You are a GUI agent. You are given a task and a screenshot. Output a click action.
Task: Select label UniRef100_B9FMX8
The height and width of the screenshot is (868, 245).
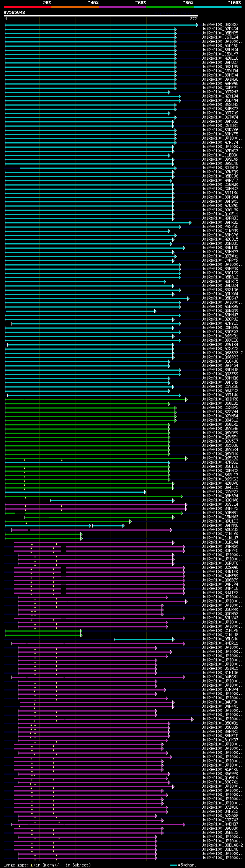tap(220, 526)
